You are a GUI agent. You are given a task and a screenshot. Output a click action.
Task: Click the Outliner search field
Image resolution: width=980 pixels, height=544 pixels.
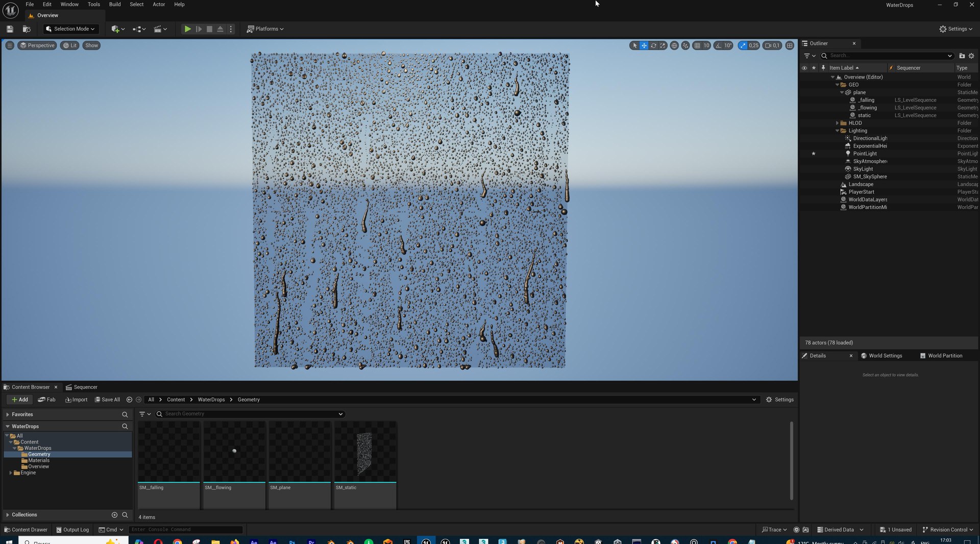pos(887,56)
